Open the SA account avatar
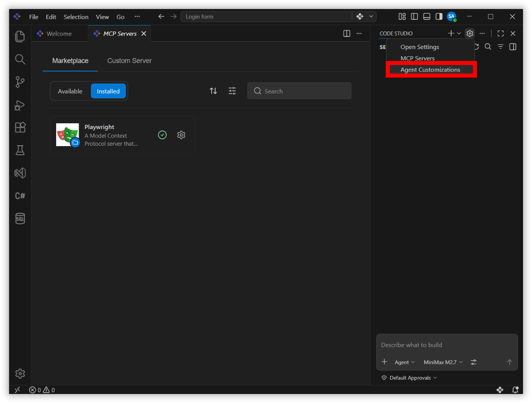532x403 pixels. click(452, 16)
